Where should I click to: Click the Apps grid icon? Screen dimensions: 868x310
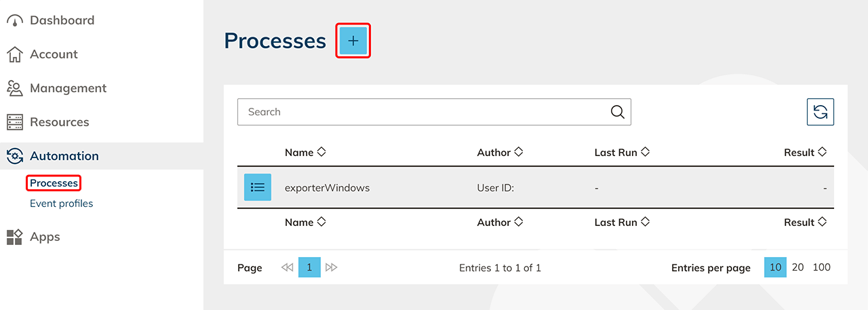(x=15, y=237)
